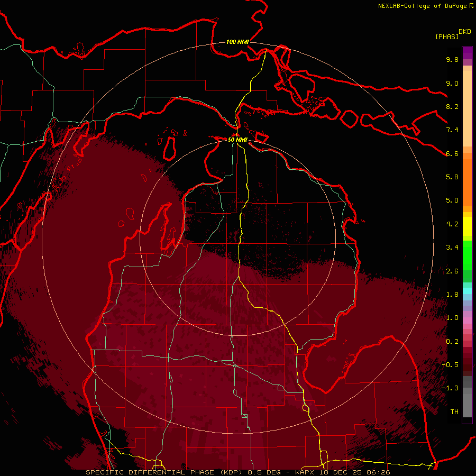Click the 1.8 value on color scale
The height and width of the screenshot is (476, 476).
coord(452,295)
